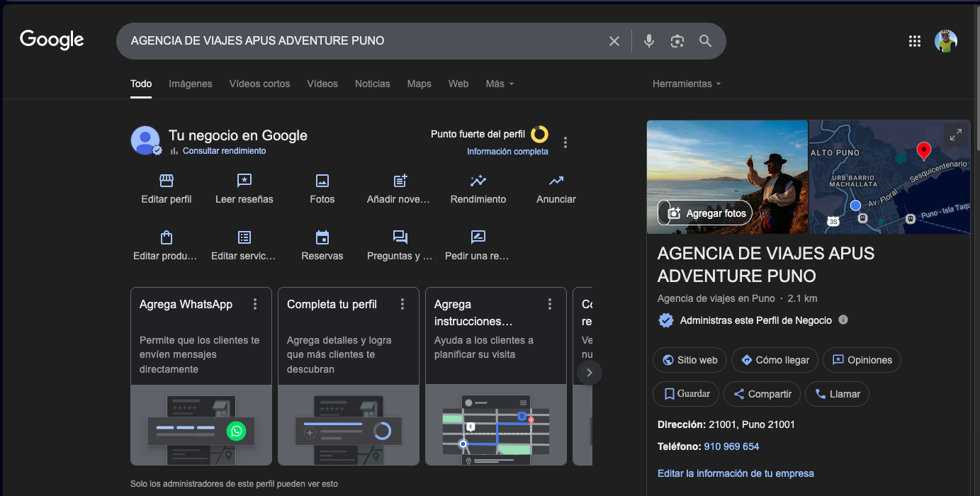Switch to the Web tab
The height and width of the screenshot is (496, 980).
[458, 84]
